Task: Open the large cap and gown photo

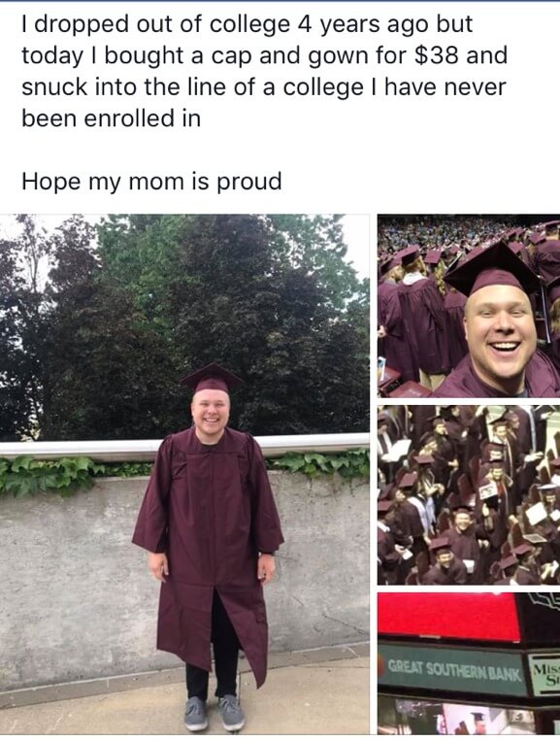Action: tap(184, 474)
